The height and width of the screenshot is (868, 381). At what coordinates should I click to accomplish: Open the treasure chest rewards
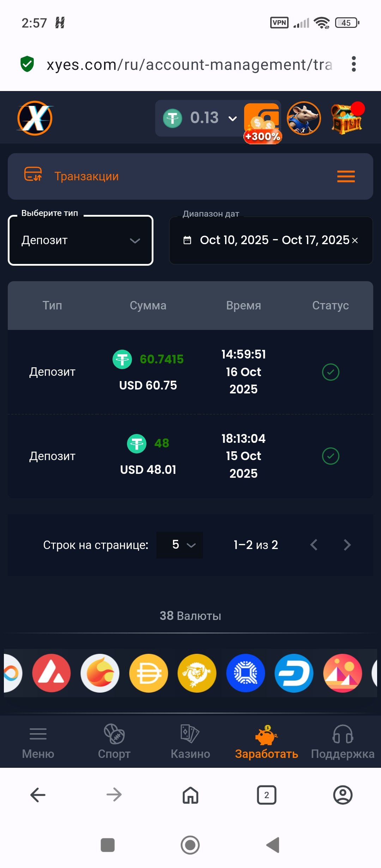[x=347, y=119]
